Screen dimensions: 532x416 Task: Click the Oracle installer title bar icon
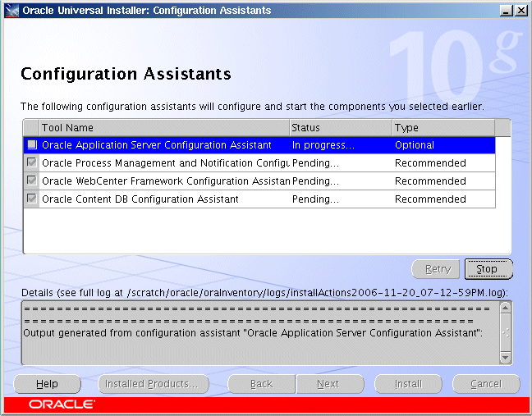(11, 11)
